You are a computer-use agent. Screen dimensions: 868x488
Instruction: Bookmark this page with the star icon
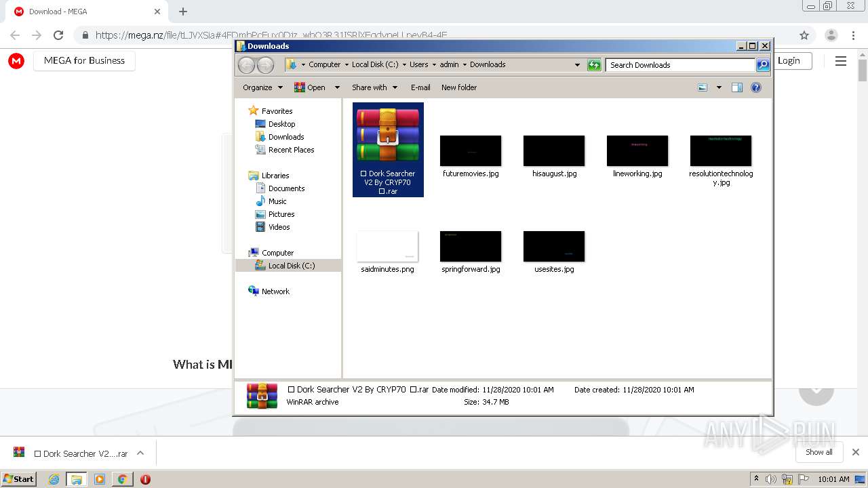[804, 35]
